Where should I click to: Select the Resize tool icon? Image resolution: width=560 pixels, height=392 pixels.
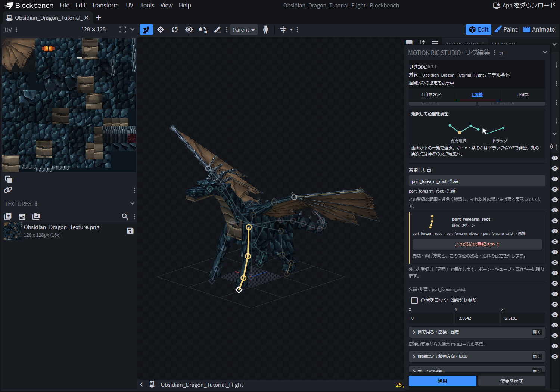(x=161, y=29)
